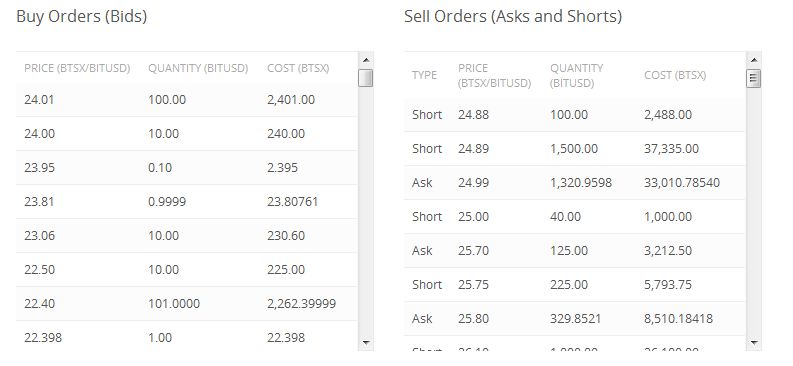The image size is (793, 366).
Task: Click the Sell Orders scrollbar thumb
Action: point(754,78)
